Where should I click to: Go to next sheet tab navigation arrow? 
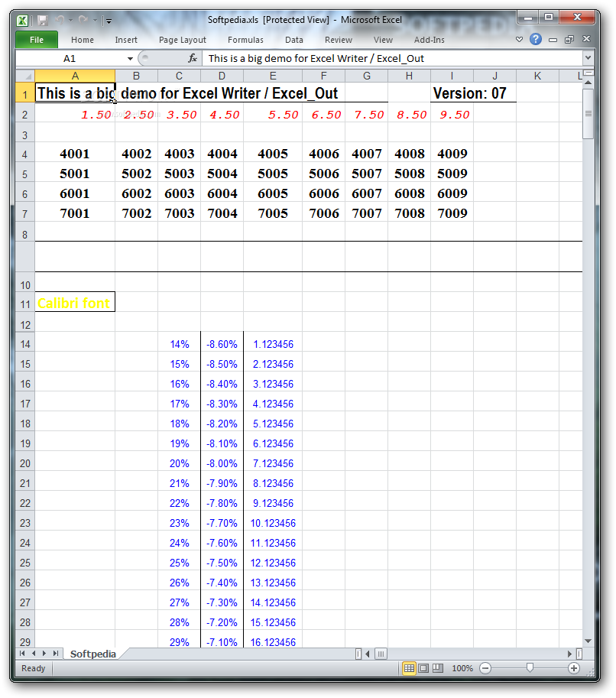(x=44, y=653)
